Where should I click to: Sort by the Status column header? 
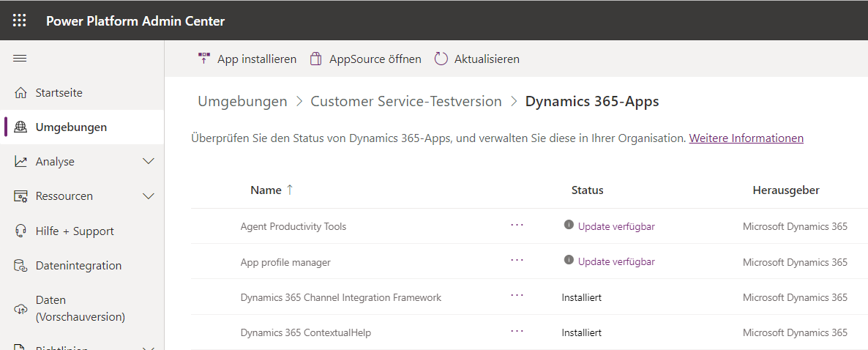click(x=588, y=190)
